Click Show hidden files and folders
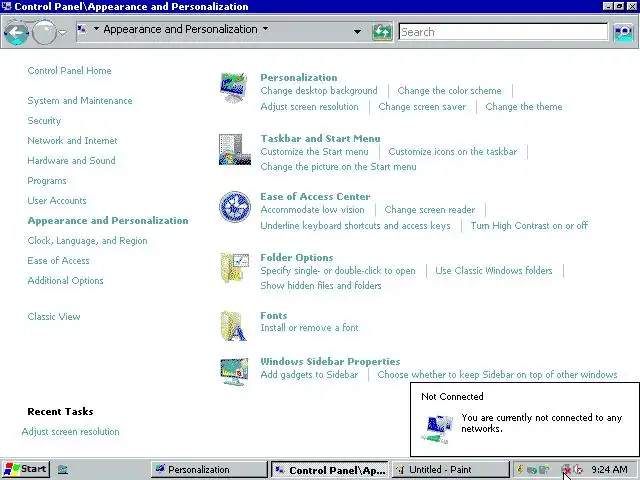Screen dimensions: 640x480 pyautogui.click(x=321, y=286)
